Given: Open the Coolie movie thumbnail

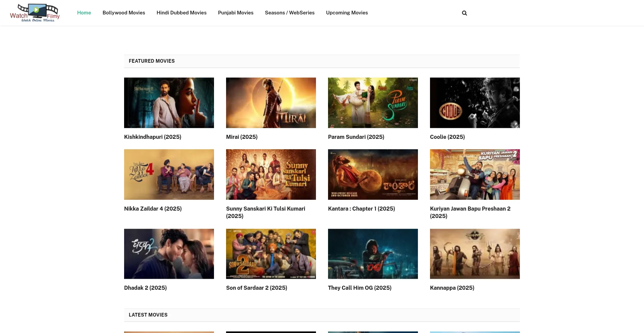Looking at the screenshot, I should [x=475, y=103].
